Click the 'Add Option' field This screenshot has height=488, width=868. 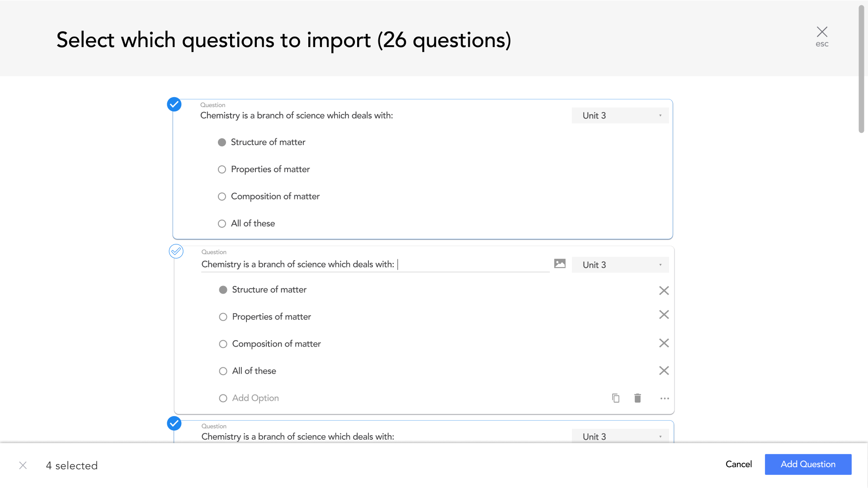tap(255, 398)
